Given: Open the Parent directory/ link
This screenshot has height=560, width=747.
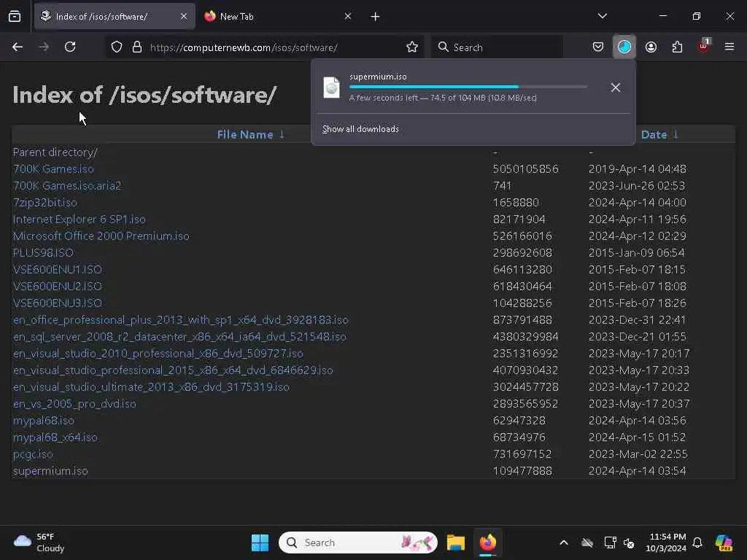Looking at the screenshot, I should 55,152.
